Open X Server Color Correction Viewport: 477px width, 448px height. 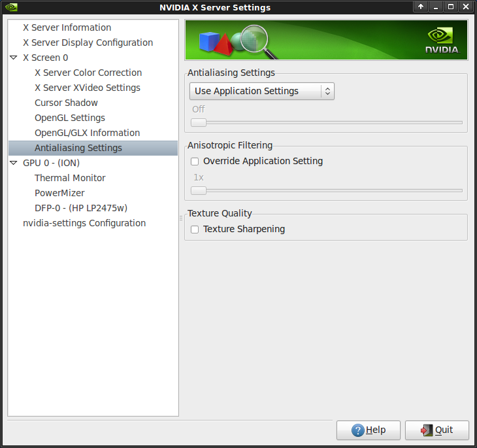coord(88,73)
